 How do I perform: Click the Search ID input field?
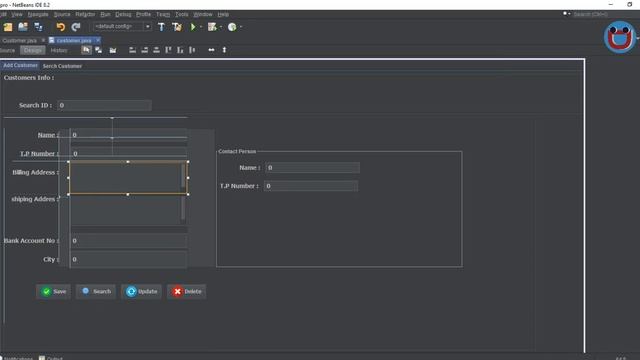[104, 105]
